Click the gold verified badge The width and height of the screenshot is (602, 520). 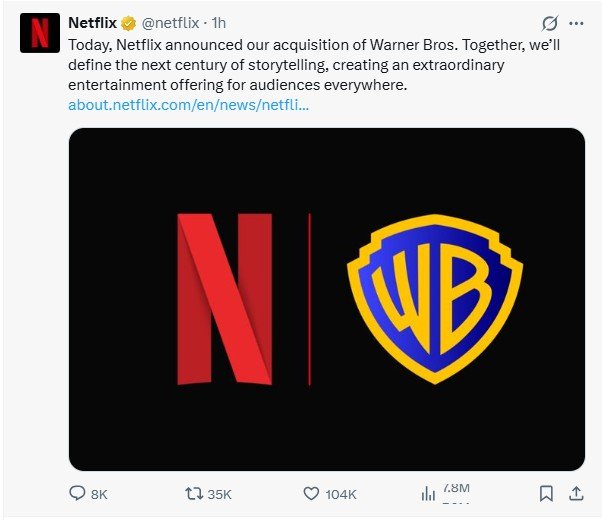pyautogui.click(x=129, y=23)
